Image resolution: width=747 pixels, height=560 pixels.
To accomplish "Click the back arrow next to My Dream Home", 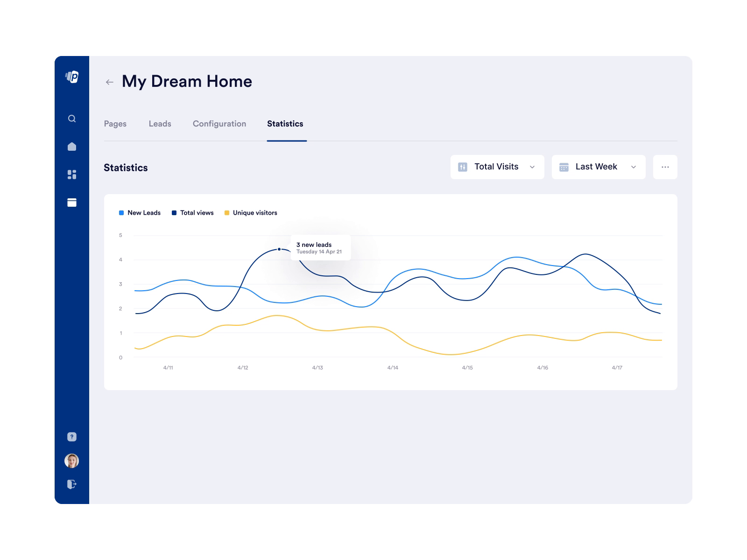I will coord(109,82).
